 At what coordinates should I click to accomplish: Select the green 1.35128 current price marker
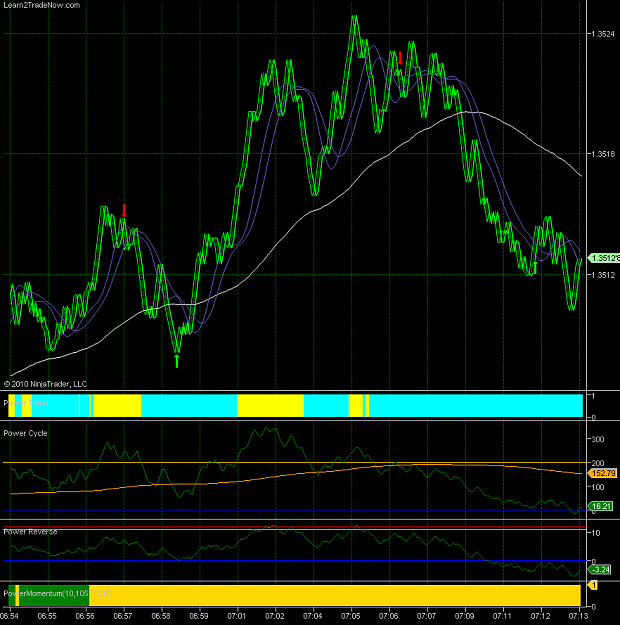coord(604,258)
